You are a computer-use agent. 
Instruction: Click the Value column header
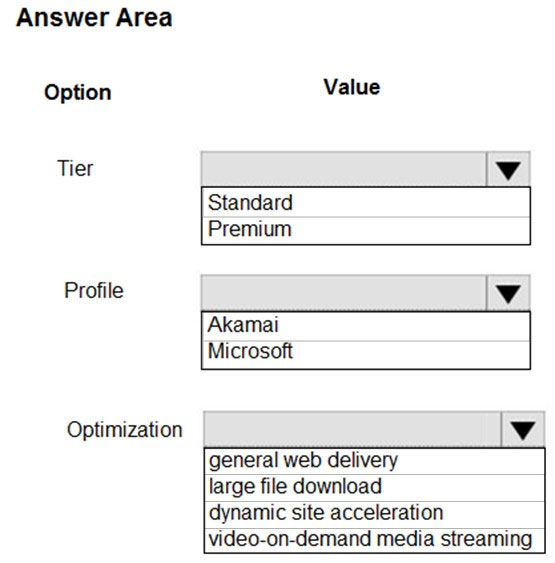[352, 87]
